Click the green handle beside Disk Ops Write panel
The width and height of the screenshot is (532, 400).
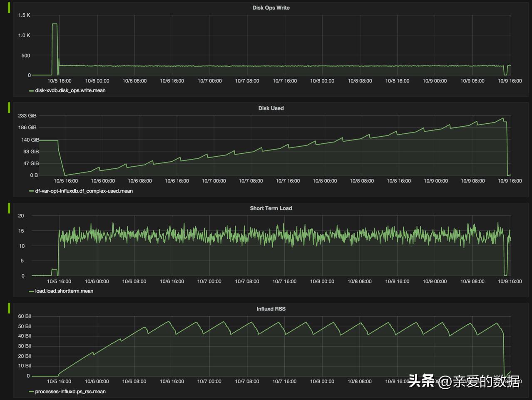coord(9,7)
